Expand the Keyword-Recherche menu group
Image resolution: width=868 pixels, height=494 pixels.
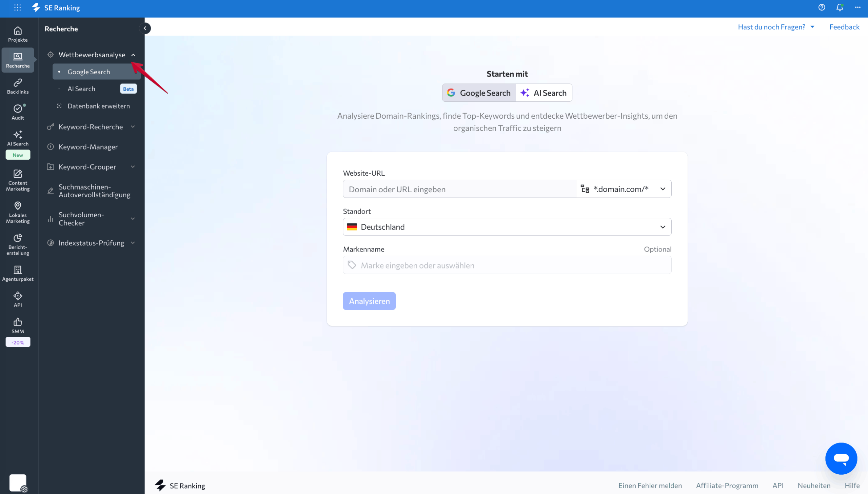(x=91, y=126)
